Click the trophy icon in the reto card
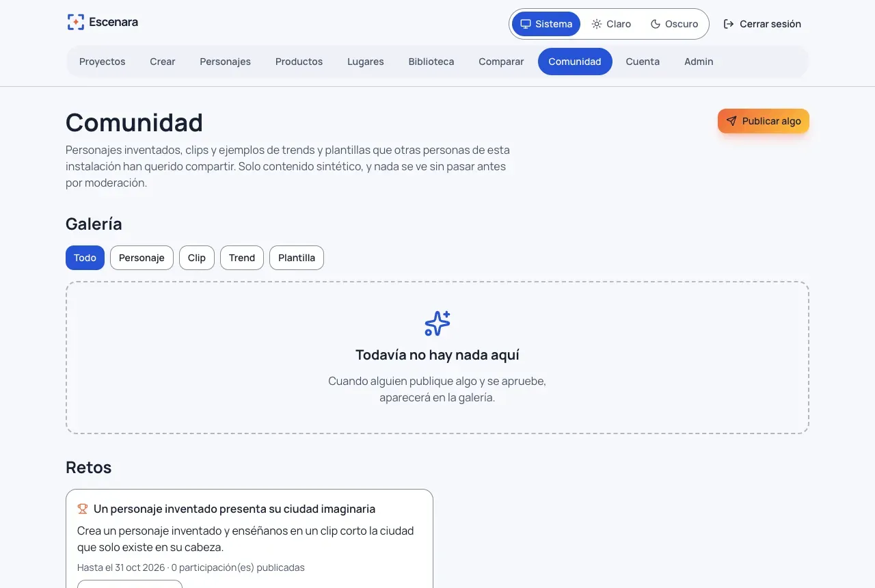875x588 pixels. (x=83, y=509)
